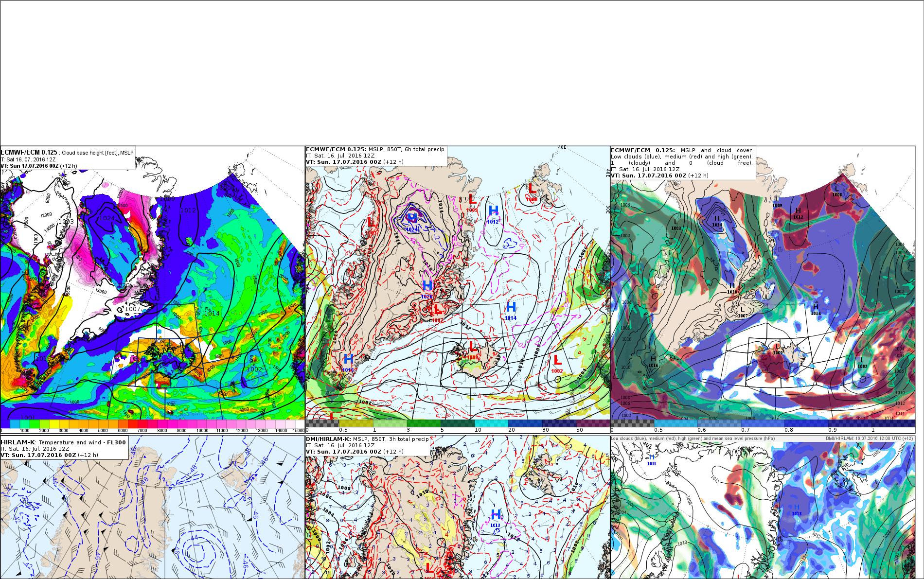Screen dimensions: 924x579
Task: Open the cloud base height map panel
Action: 152,289
